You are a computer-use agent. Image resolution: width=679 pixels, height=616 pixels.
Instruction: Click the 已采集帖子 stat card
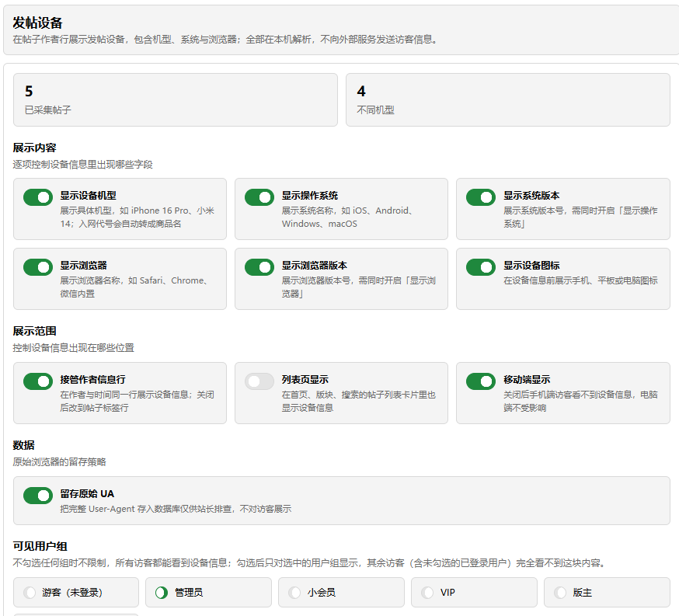(x=176, y=100)
